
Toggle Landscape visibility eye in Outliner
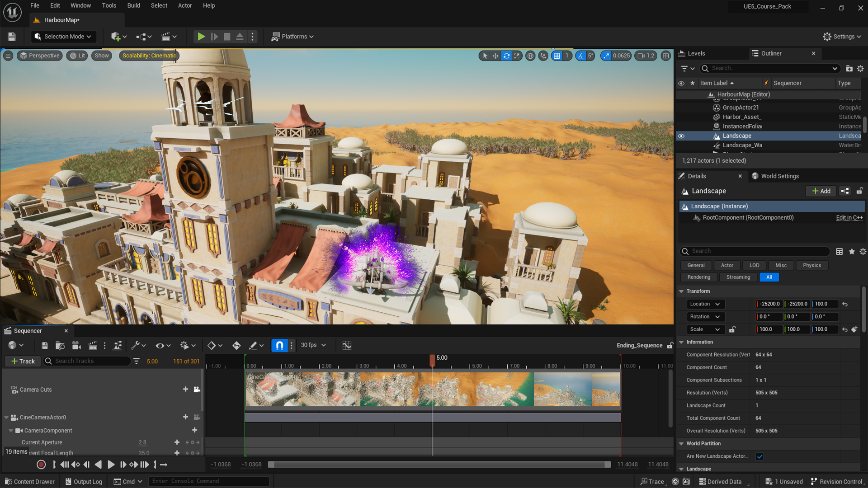coord(681,136)
